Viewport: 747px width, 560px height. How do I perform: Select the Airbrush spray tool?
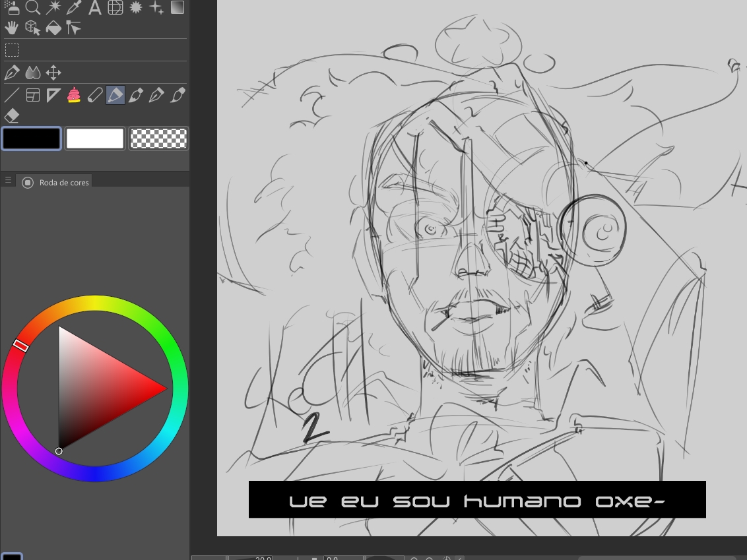[11, 7]
